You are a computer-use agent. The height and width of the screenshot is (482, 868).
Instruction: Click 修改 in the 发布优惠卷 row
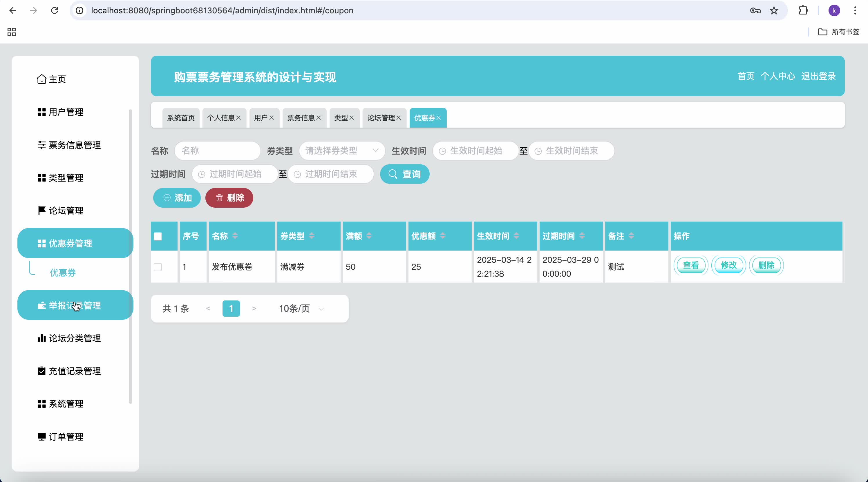coord(728,265)
